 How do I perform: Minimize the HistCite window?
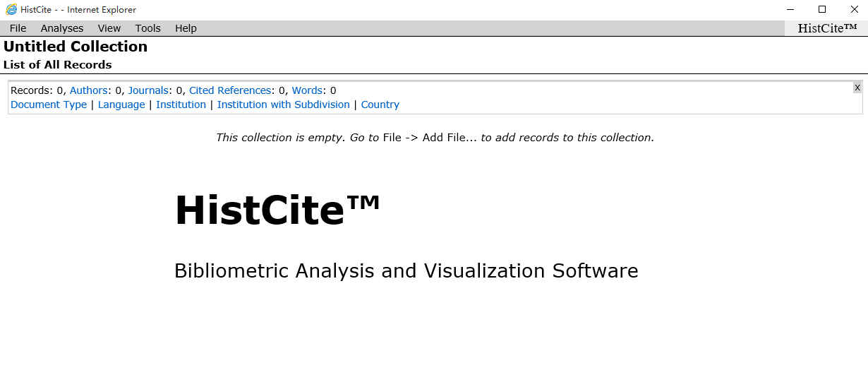pyautogui.click(x=790, y=9)
